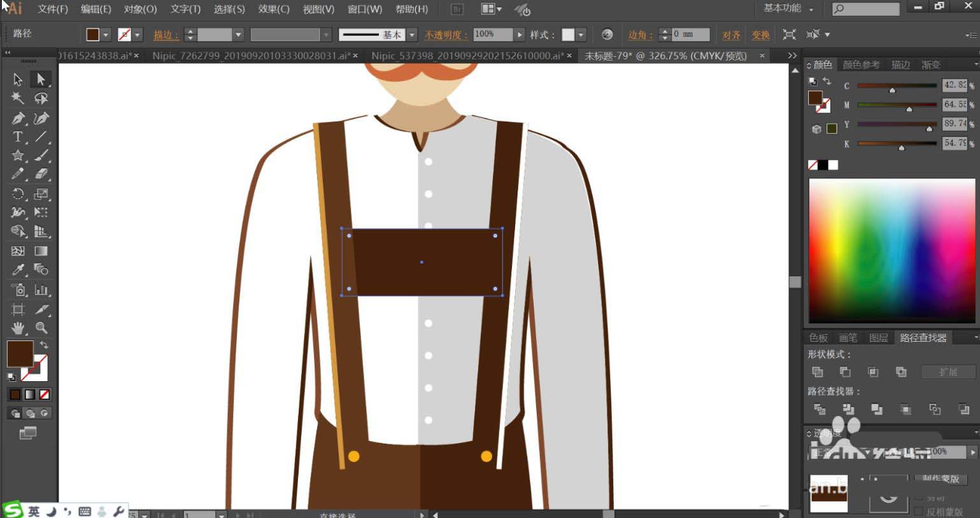Open the 对齐 link in control bar

point(731,35)
